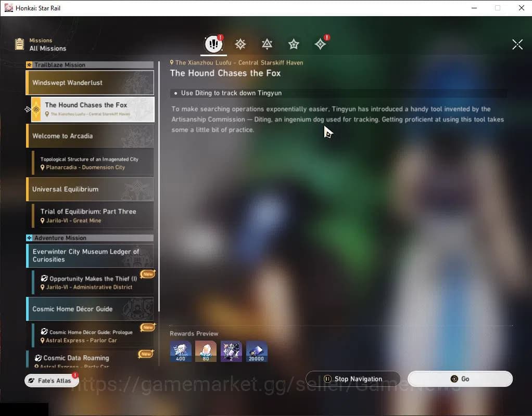Open the triangle Adventure missions filter tab
Image resolution: width=532 pixels, height=416 pixels.
(267, 44)
